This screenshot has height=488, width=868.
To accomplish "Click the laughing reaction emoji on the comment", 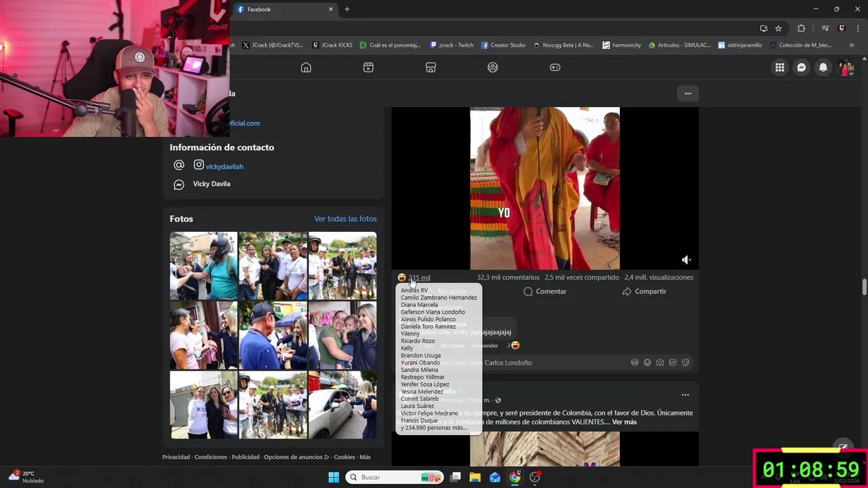I will click(515, 346).
